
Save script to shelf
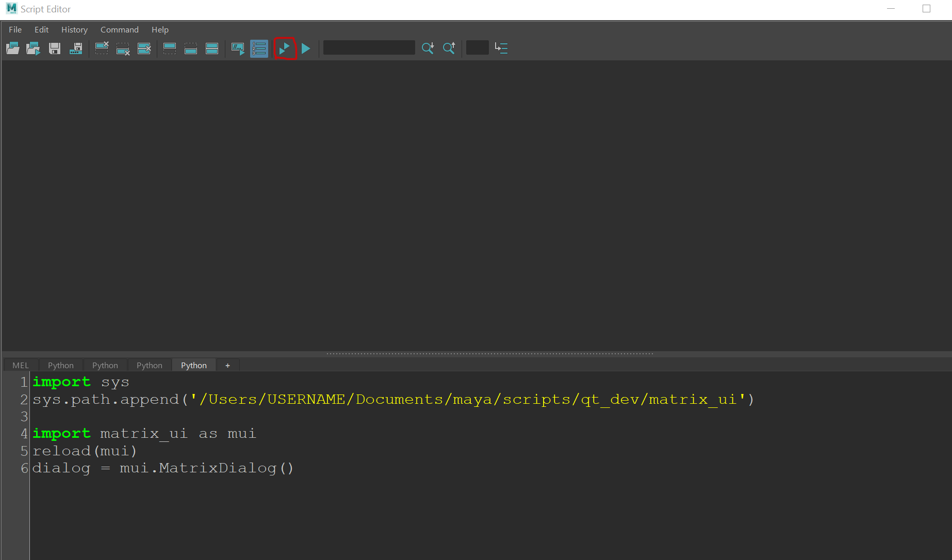(76, 48)
